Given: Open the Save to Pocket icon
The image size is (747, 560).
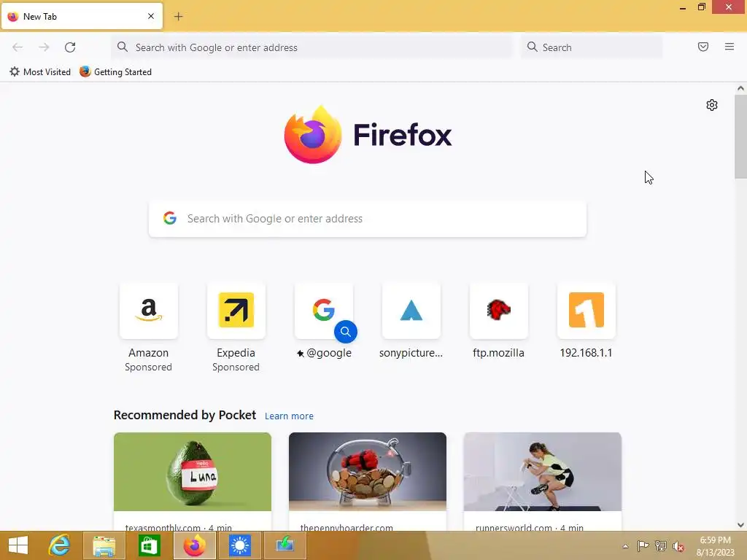Looking at the screenshot, I should pos(703,47).
